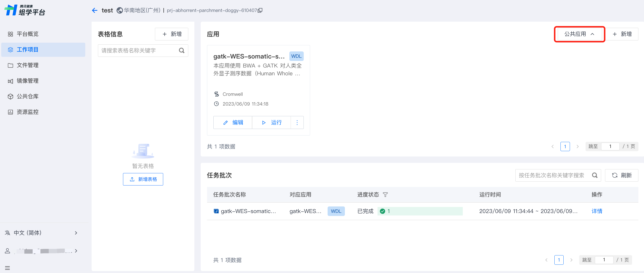Copy the project ID with copy icon
This screenshot has width=644, height=273.
(260, 10)
